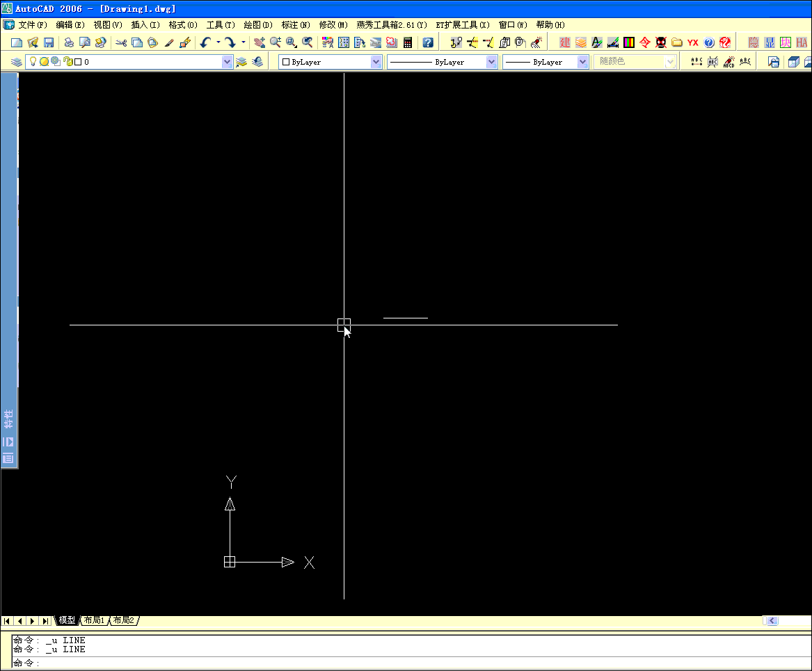Undo the last action with arrow icon

(x=205, y=42)
